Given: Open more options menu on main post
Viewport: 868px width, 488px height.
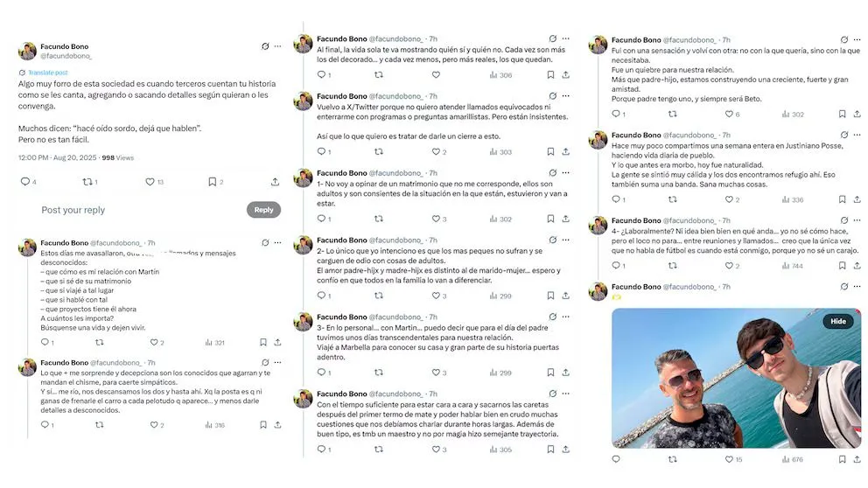Looking at the screenshot, I should pyautogui.click(x=278, y=45).
